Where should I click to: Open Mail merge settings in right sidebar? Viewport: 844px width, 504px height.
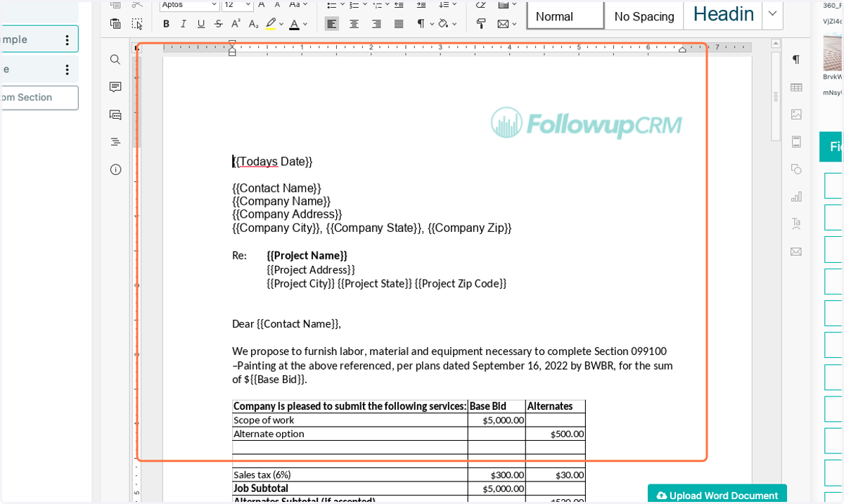click(x=796, y=252)
